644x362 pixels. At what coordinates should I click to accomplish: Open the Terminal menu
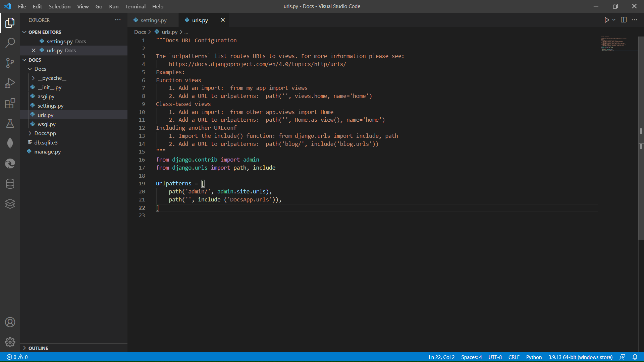(135, 6)
